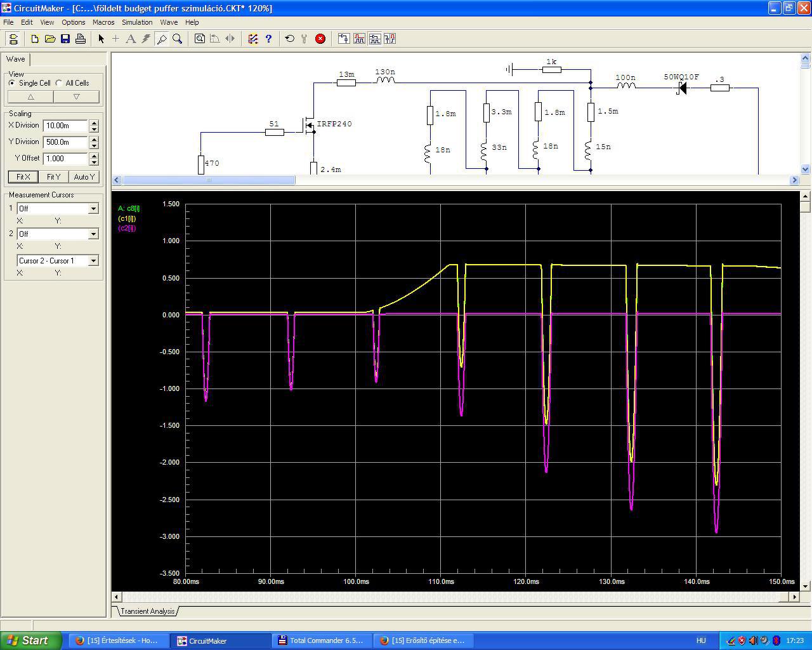
Task: Click the wrench Step icon
Action: point(304,39)
